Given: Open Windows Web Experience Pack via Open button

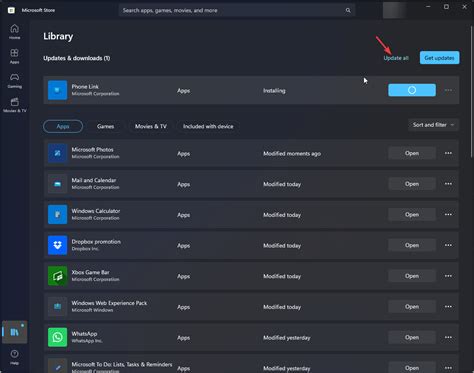Looking at the screenshot, I should [412, 307].
